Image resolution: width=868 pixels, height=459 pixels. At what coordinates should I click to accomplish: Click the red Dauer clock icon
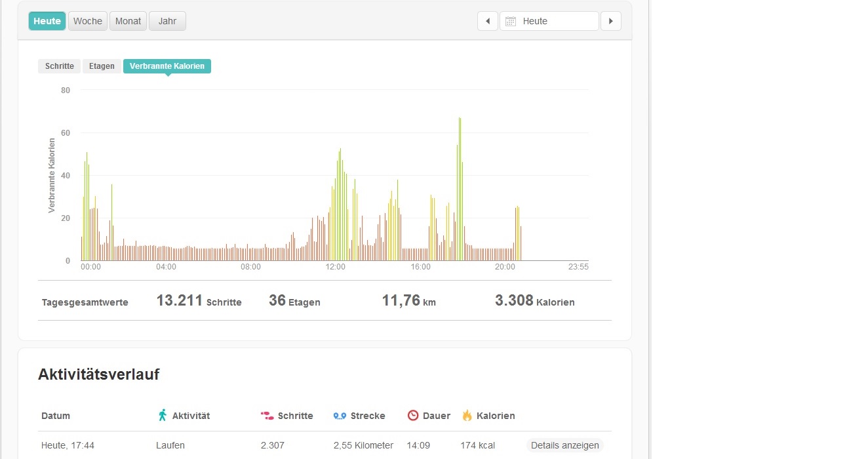point(413,415)
